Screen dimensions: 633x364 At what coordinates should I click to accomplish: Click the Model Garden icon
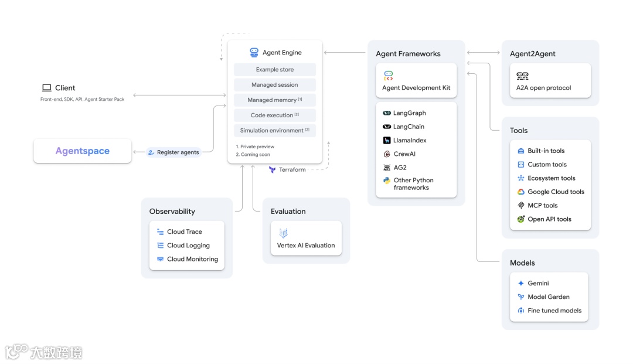click(x=521, y=297)
